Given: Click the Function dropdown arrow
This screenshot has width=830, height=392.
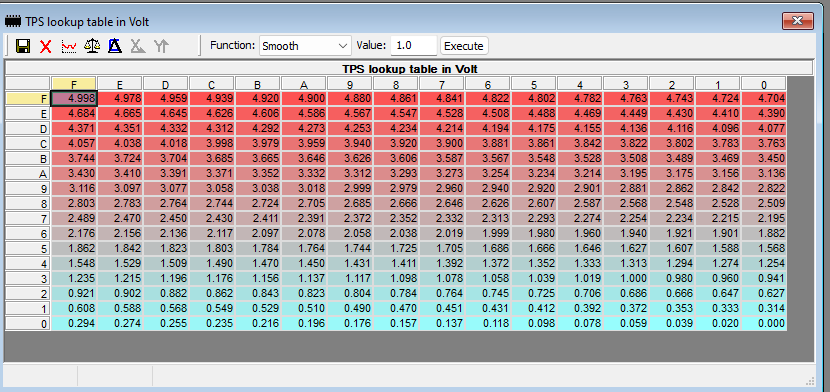Looking at the screenshot, I should [342, 46].
